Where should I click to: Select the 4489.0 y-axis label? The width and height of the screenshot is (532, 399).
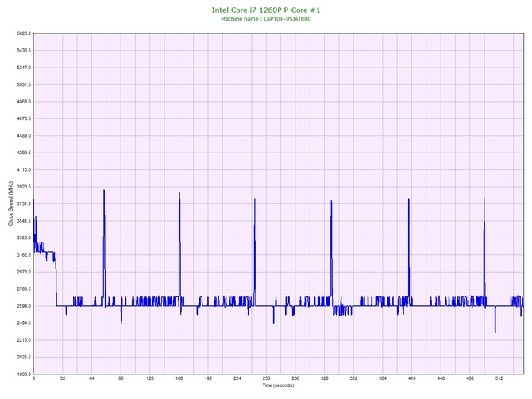(x=24, y=136)
